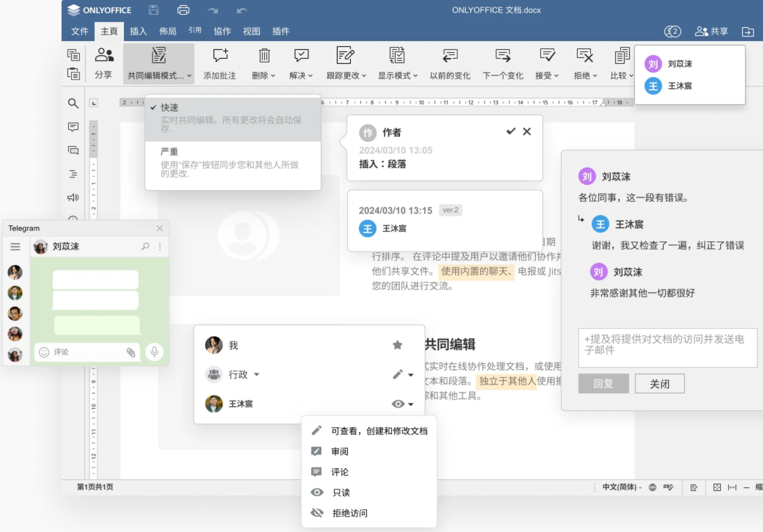Open the comments panel in left sidebar

click(x=73, y=127)
